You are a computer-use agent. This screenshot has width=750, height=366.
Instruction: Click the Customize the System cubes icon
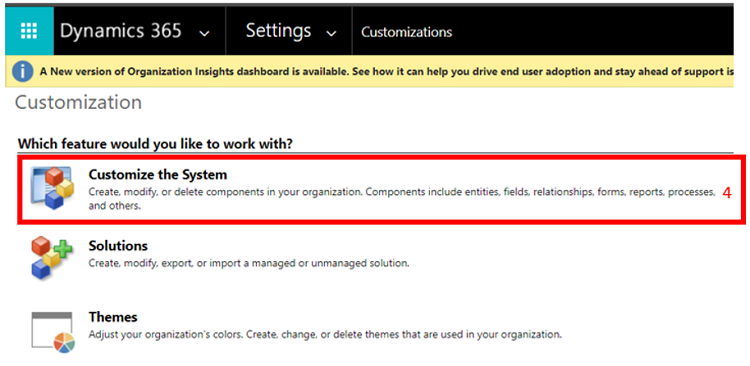click(52, 188)
